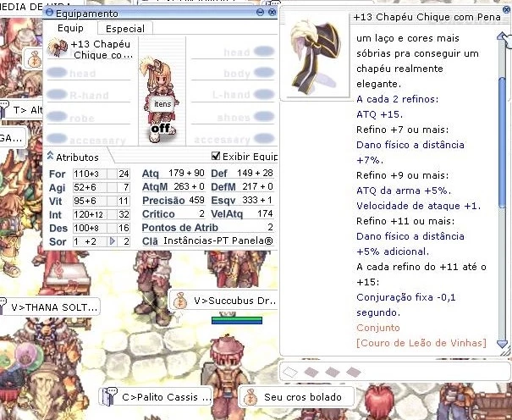Open the V>THANA SOLT... shop

point(50,307)
